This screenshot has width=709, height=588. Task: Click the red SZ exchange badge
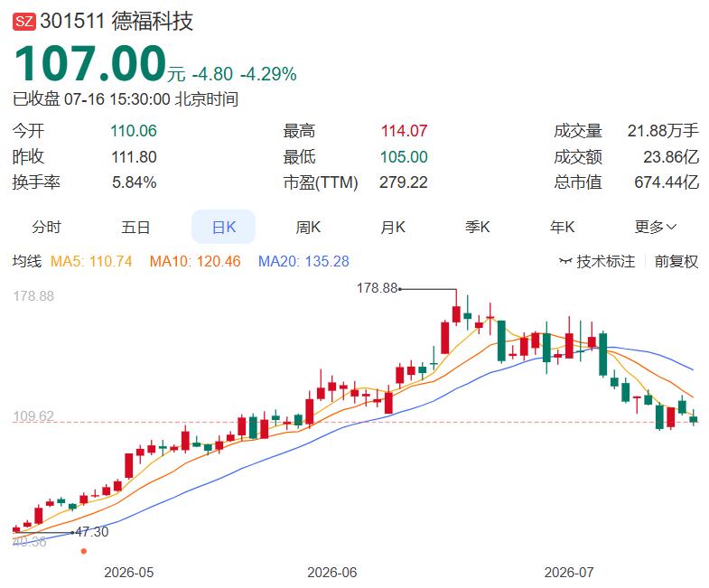[24, 22]
